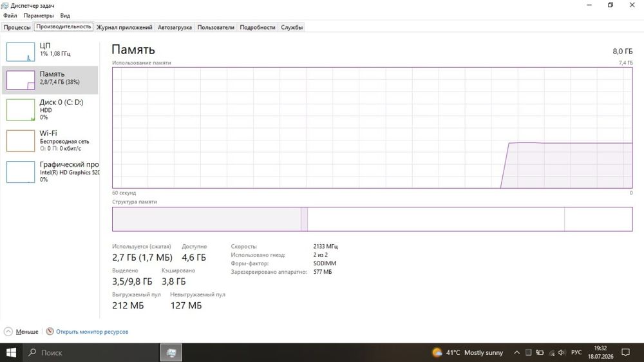Click the 3,8 ГБ cached value
644x362 pixels.
pyautogui.click(x=174, y=281)
